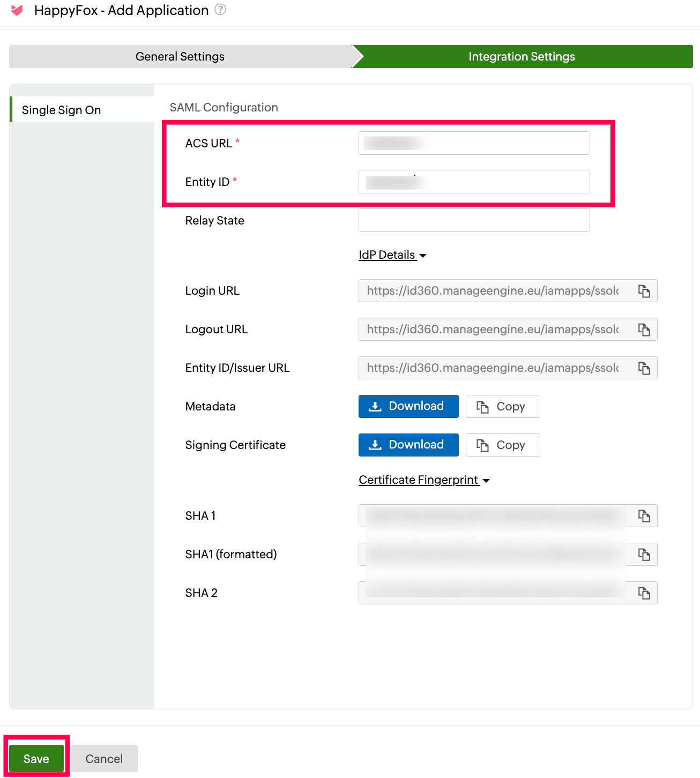Copy the SHA 1 fingerprint
700x778 pixels.
tap(644, 516)
